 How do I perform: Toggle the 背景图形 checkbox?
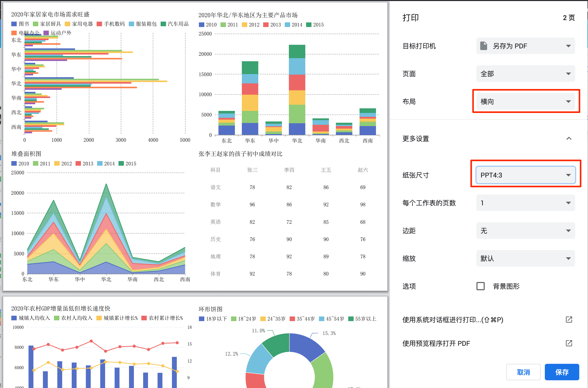(481, 286)
